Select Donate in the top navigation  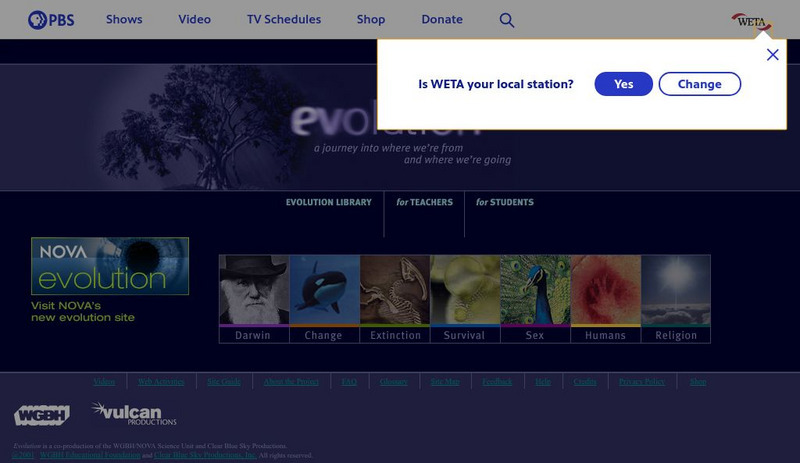click(442, 19)
